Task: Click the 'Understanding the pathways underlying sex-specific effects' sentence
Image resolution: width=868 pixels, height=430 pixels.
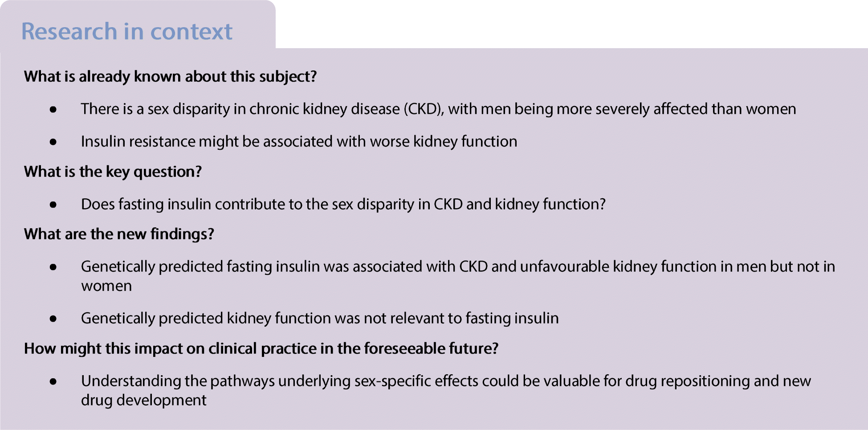Action: [446, 391]
